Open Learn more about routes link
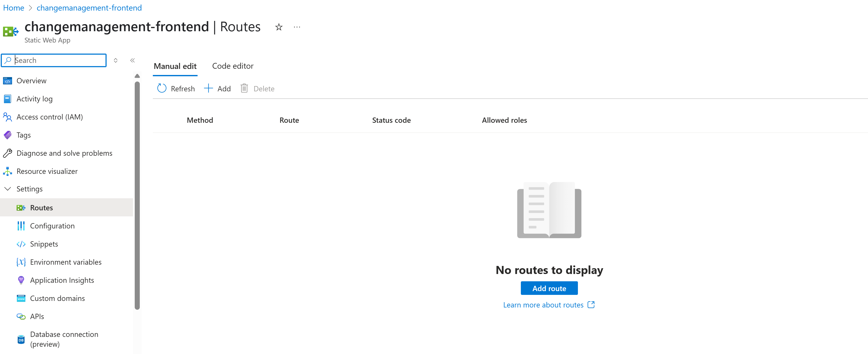 point(543,305)
